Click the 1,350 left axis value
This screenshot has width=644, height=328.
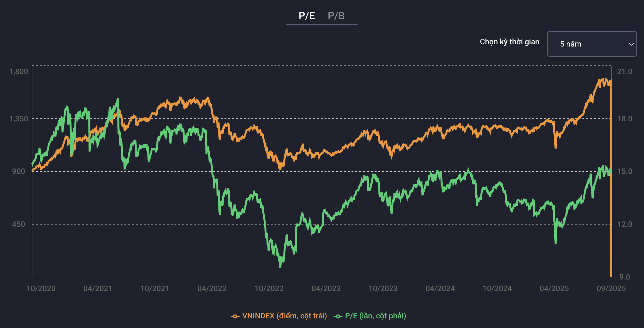[19, 119]
